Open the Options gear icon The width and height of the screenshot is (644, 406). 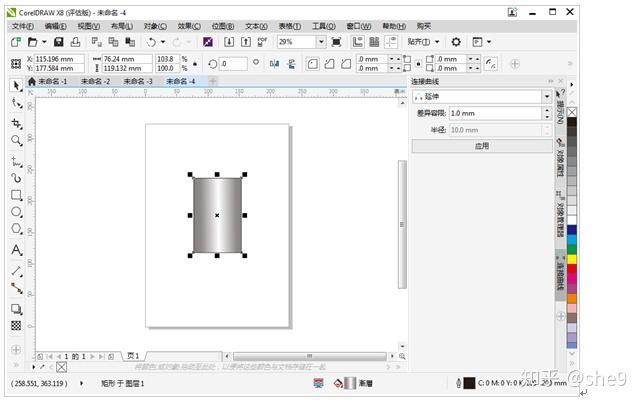(x=456, y=42)
